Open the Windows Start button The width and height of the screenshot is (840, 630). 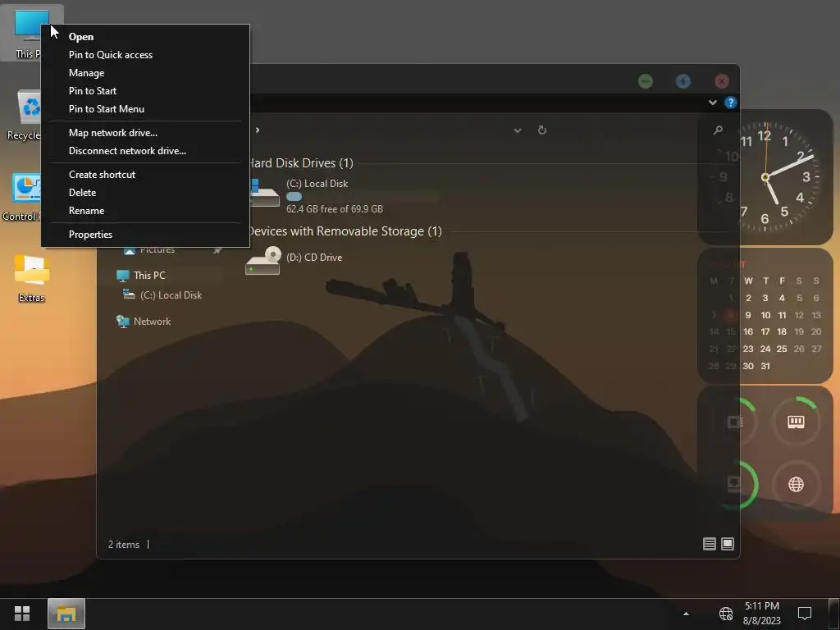tap(22, 614)
